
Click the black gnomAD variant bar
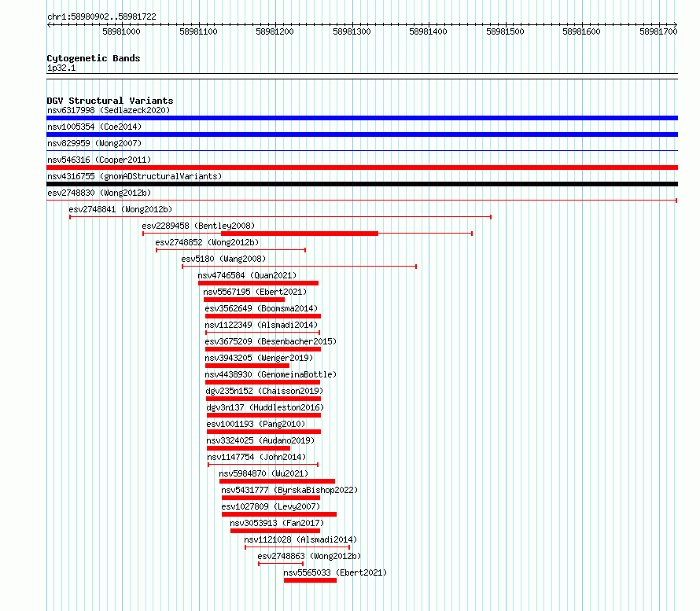click(x=362, y=184)
